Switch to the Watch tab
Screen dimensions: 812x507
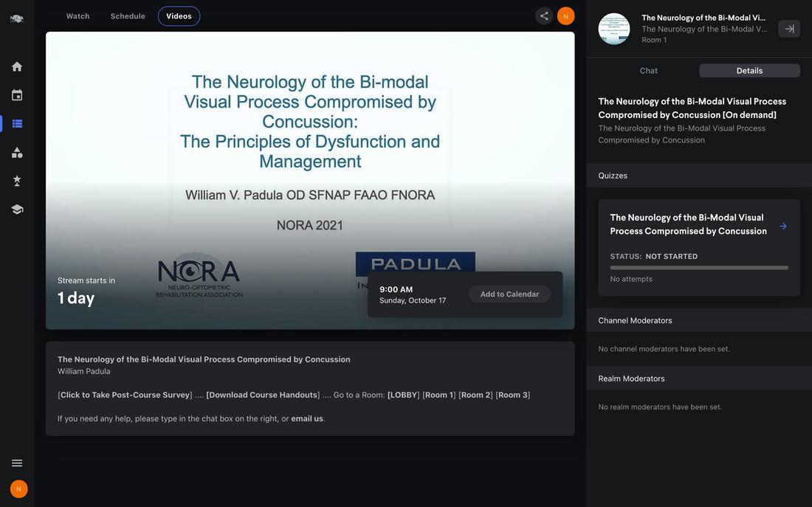[x=78, y=16]
